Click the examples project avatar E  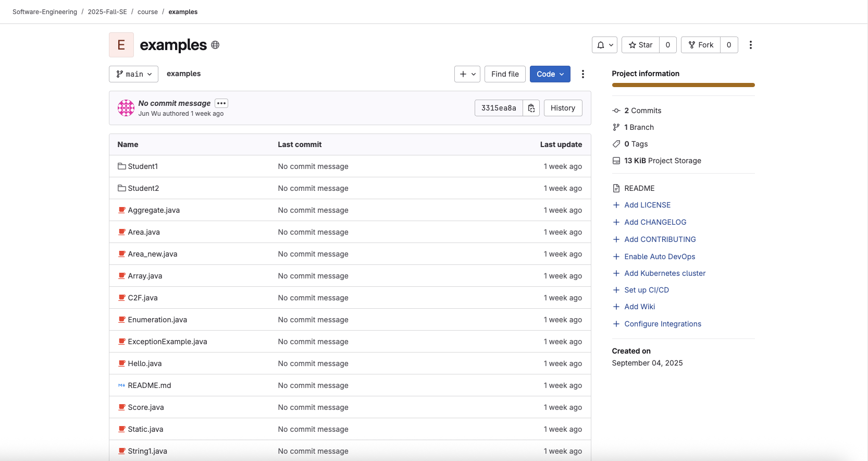coord(121,45)
